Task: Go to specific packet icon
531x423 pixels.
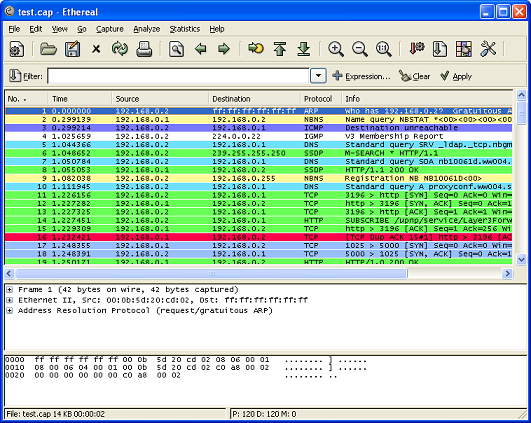Action: 256,48
